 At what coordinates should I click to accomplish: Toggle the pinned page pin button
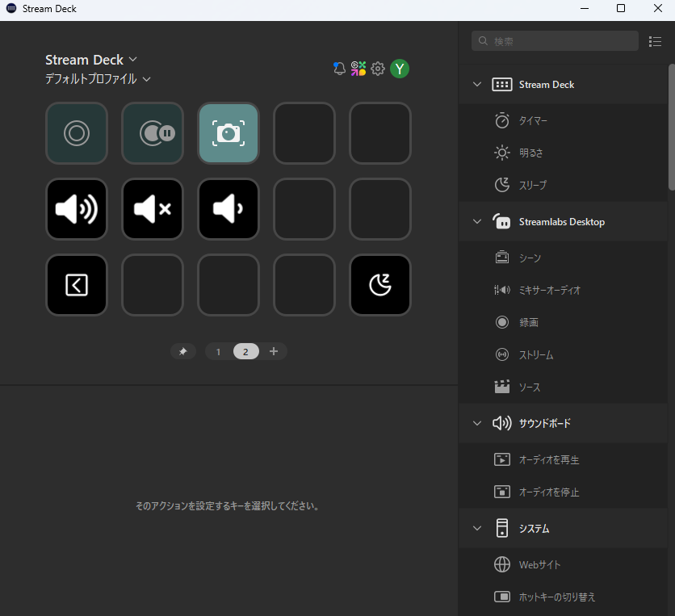(183, 351)
